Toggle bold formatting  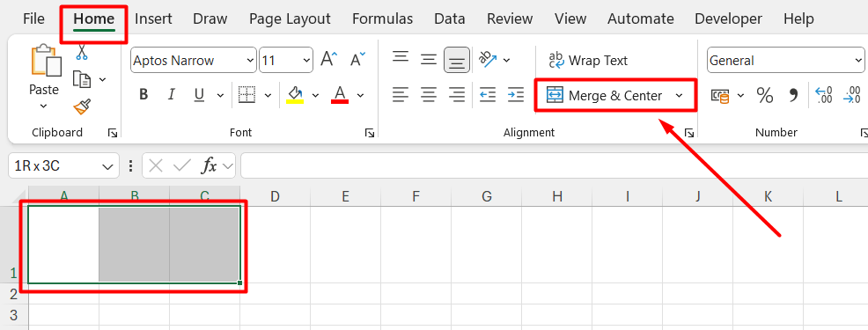143,95
